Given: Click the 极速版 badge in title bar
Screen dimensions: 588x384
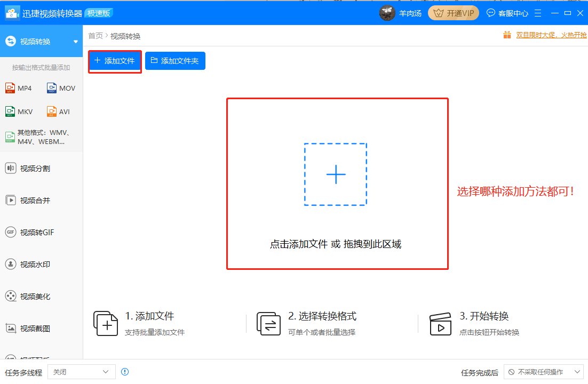Looking at the screenshot, I should pos(99,13).
